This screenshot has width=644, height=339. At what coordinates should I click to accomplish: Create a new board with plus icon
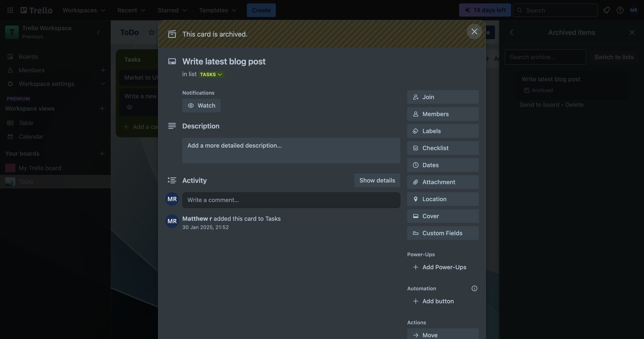click(102, 154)
